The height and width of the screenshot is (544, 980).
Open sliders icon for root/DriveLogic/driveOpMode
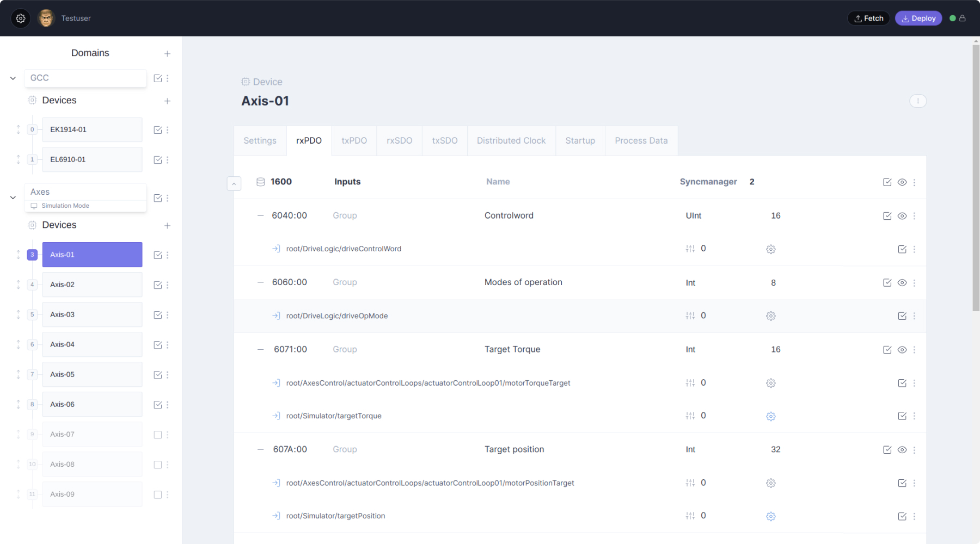click(690, 316)
